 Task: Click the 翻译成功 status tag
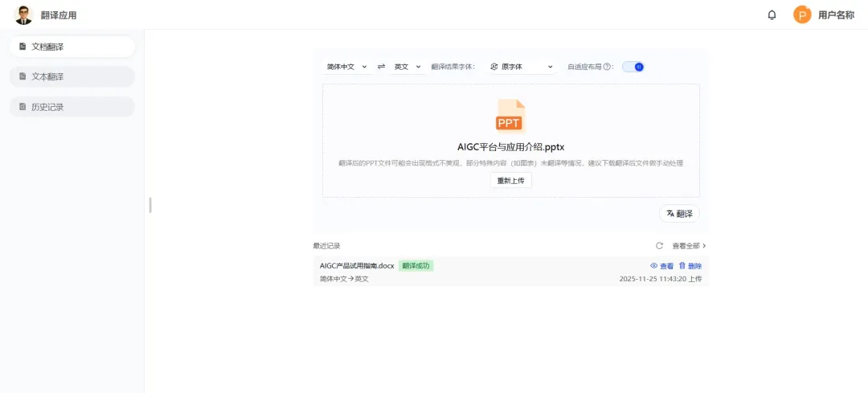(416, 266)
